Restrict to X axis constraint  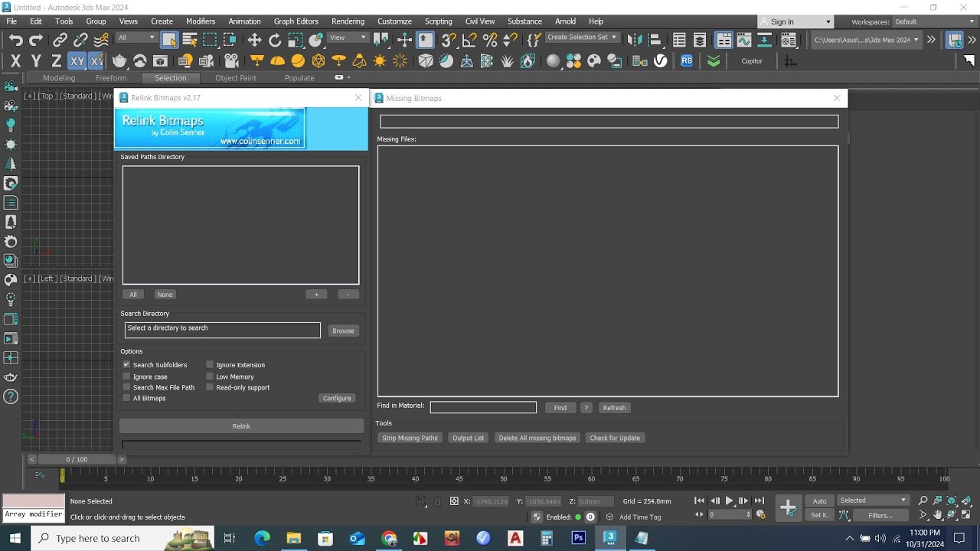[15, 60]
